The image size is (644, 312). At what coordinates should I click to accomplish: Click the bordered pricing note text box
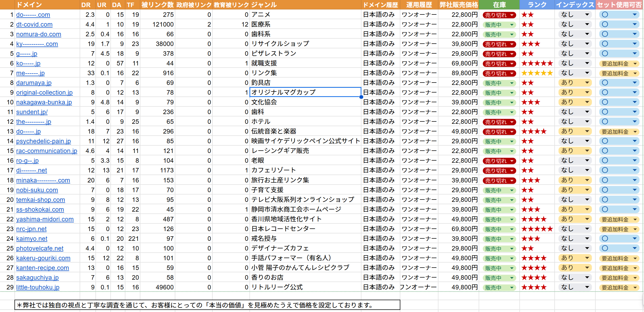pos(207,305)
